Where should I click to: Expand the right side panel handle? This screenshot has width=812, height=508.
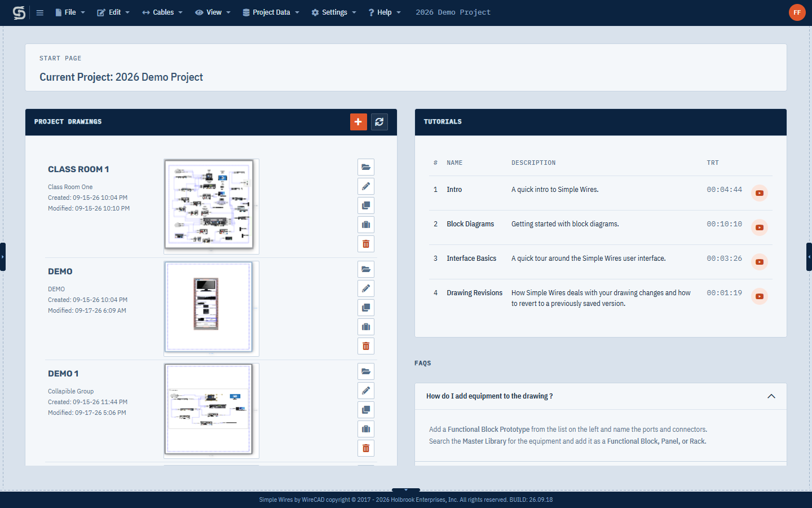tap(809, 257)
